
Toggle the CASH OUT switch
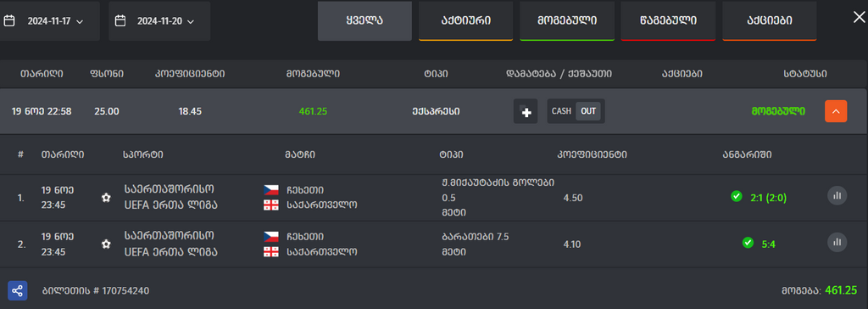(576, 111)
